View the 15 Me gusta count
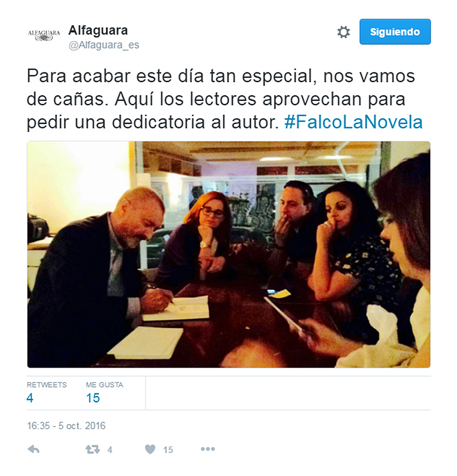The image size is (457, 476). [93, 398]
